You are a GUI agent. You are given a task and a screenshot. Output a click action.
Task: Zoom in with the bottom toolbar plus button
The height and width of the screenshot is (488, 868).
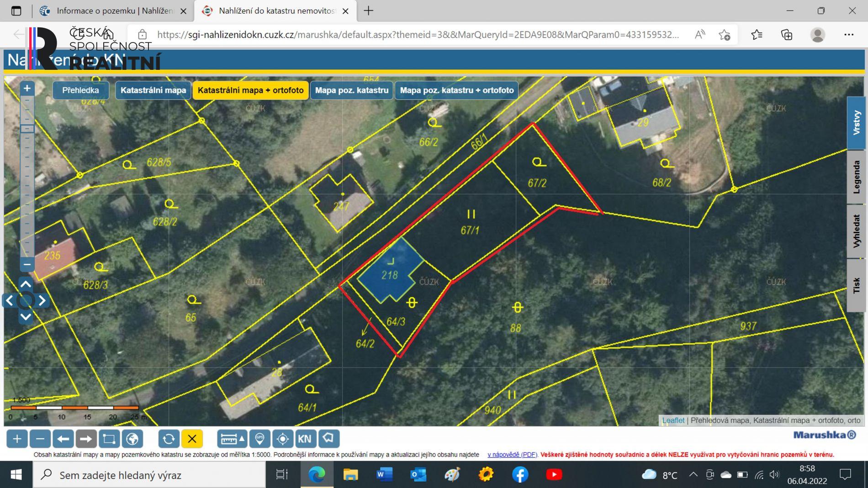(17, 439)
